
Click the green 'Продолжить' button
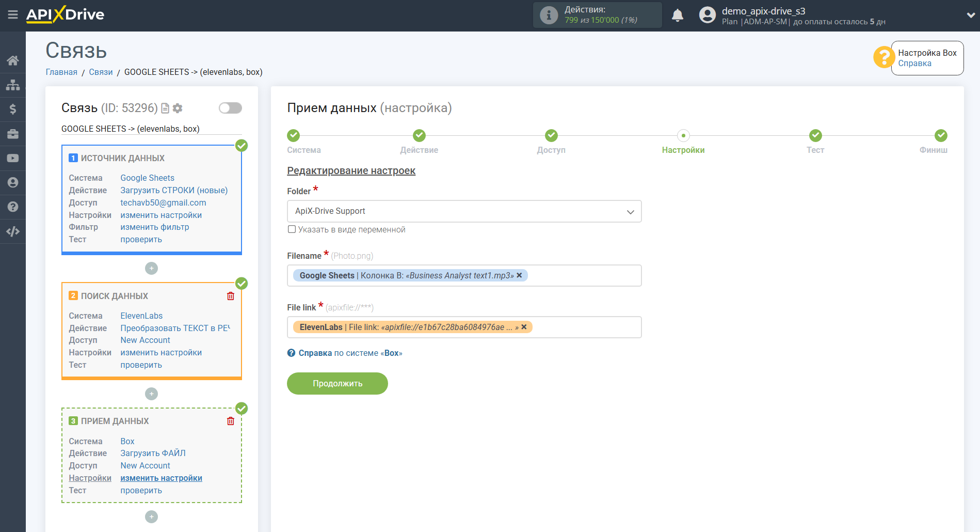337,383
